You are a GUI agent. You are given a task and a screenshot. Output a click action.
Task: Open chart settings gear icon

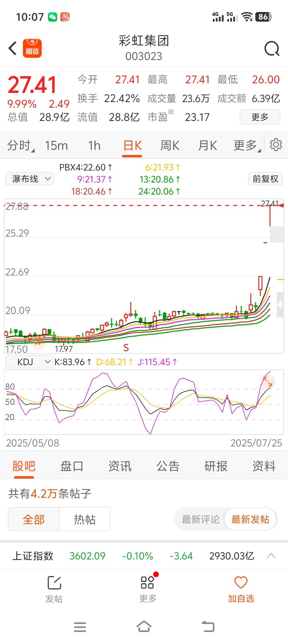tap(276, 145)
